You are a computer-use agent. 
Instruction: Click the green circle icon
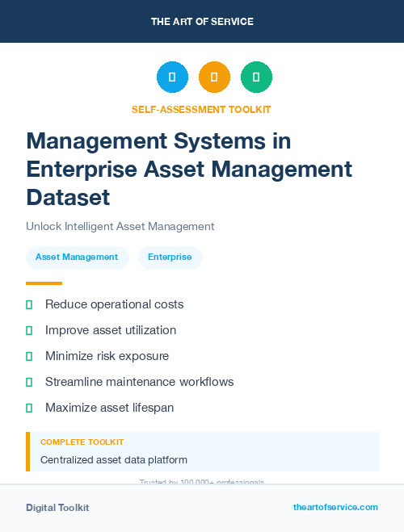[256, 77]
